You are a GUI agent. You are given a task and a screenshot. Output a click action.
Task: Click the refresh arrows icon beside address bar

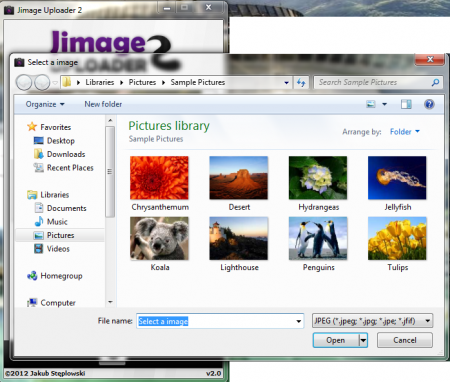point(301,82)
